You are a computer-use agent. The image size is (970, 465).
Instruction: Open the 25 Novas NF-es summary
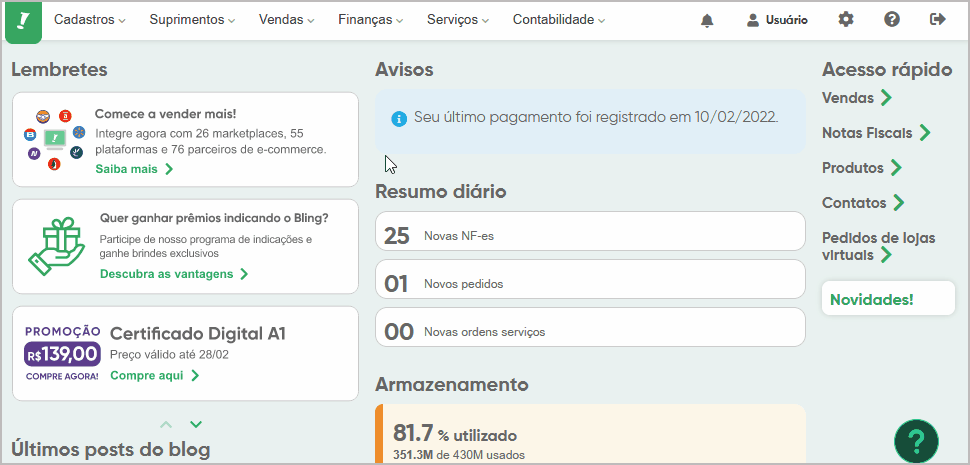point(590,231)
